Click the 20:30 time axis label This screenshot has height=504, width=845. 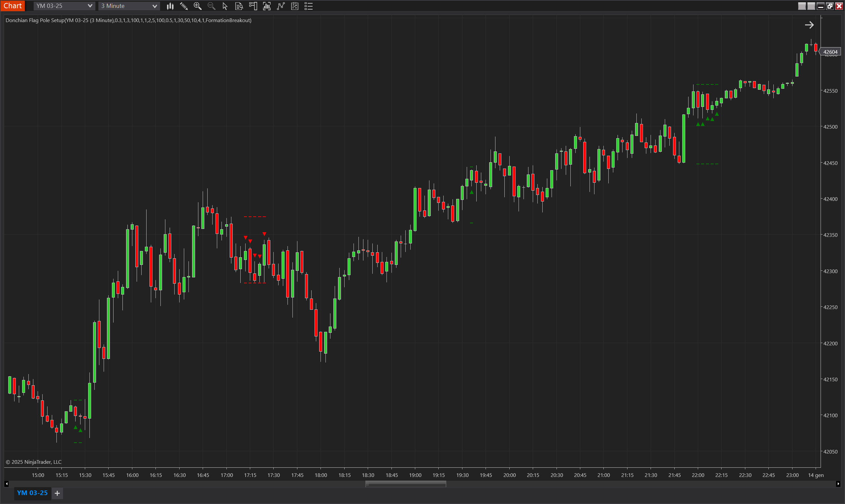tap(557, 475)
